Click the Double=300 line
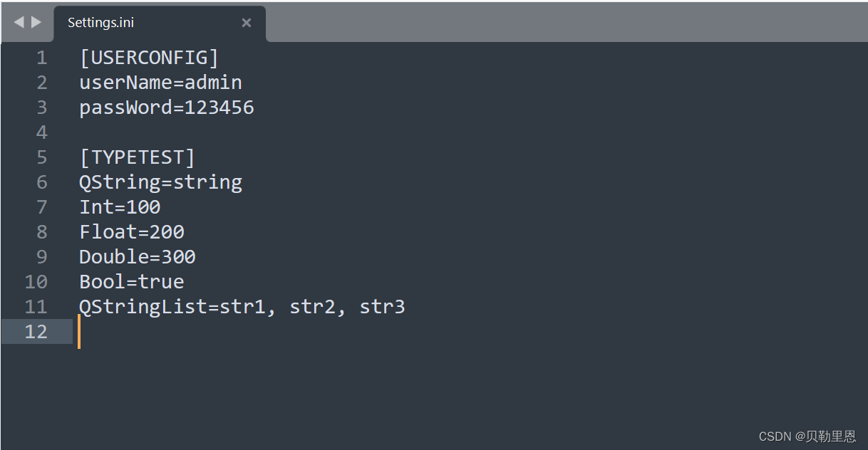Image resolution: width=868 pixels, height=450 pixels. pos(137,256)
